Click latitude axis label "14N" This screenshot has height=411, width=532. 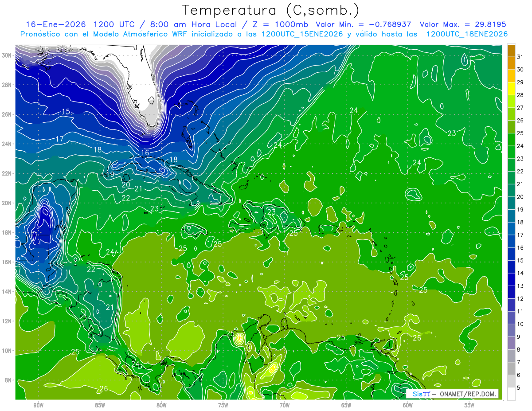coord(8,292)
